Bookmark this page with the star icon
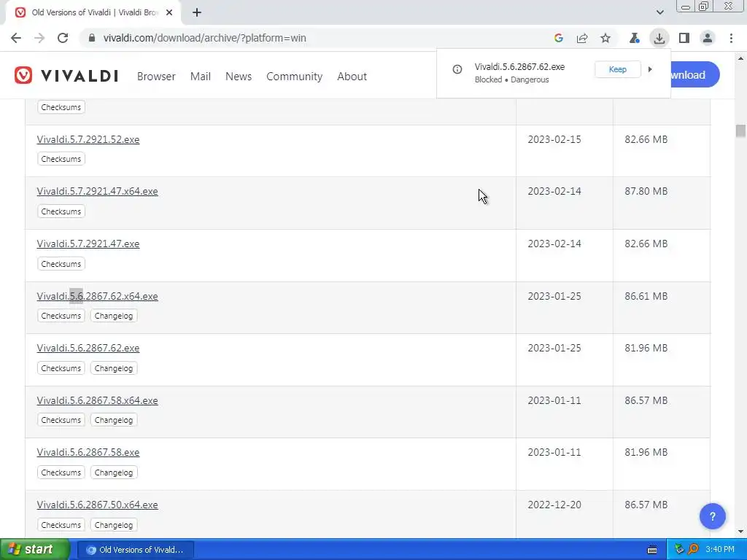This screenshot has height=560, width=747. click(605, 38)
